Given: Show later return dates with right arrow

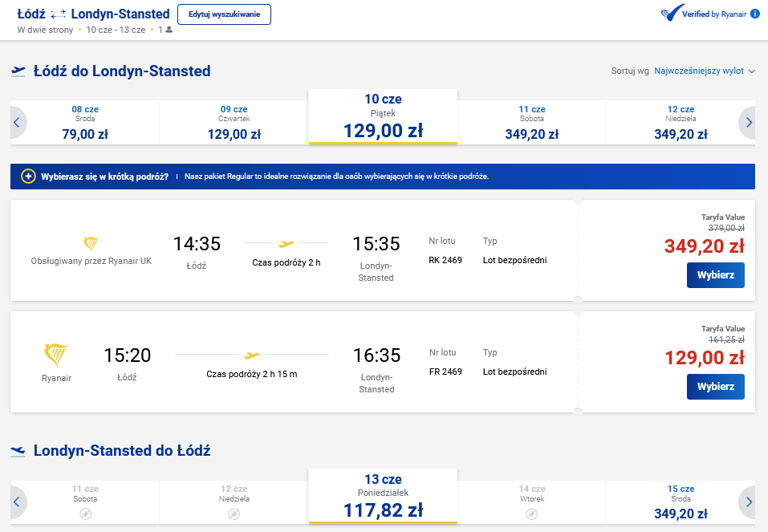Looking at the screenshot, I should tap(748, 502).
